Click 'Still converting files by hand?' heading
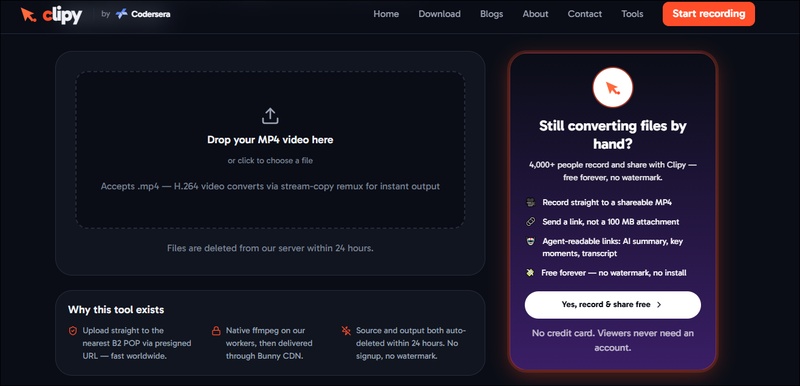Screen dimensions: 800x386 pyautogui.click(x=613, y=135)
